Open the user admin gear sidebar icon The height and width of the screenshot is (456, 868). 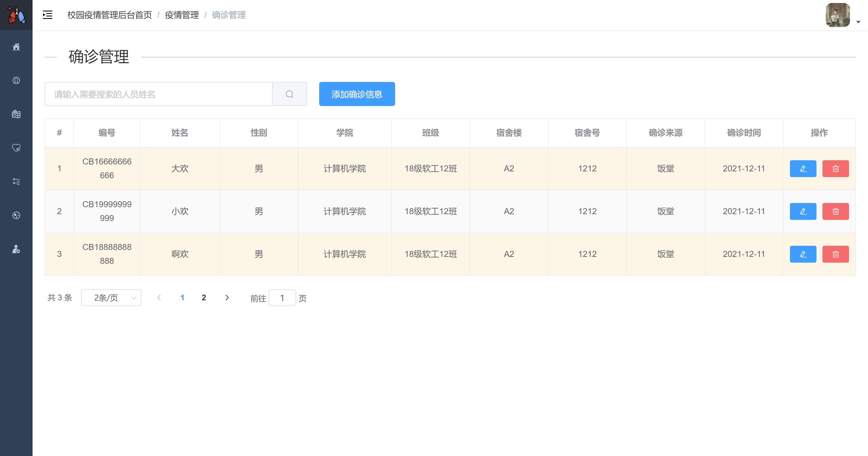click(x=16, y=249)
